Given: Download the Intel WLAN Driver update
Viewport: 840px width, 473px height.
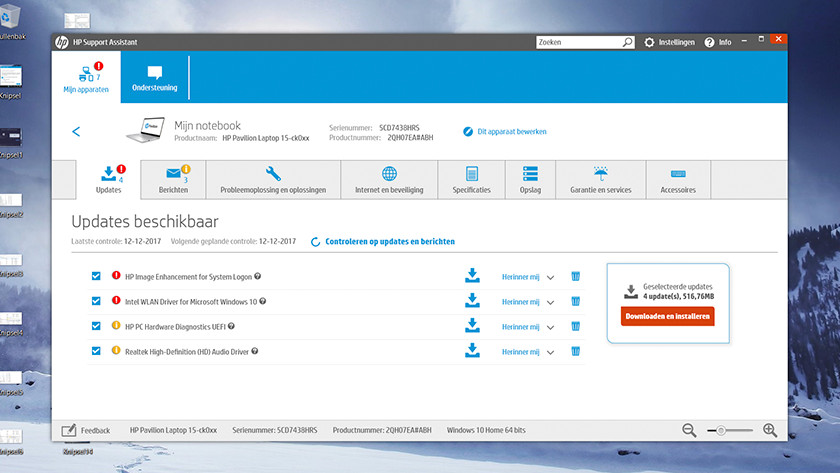Looking at the screenshot, I should [x=472, y=301].
